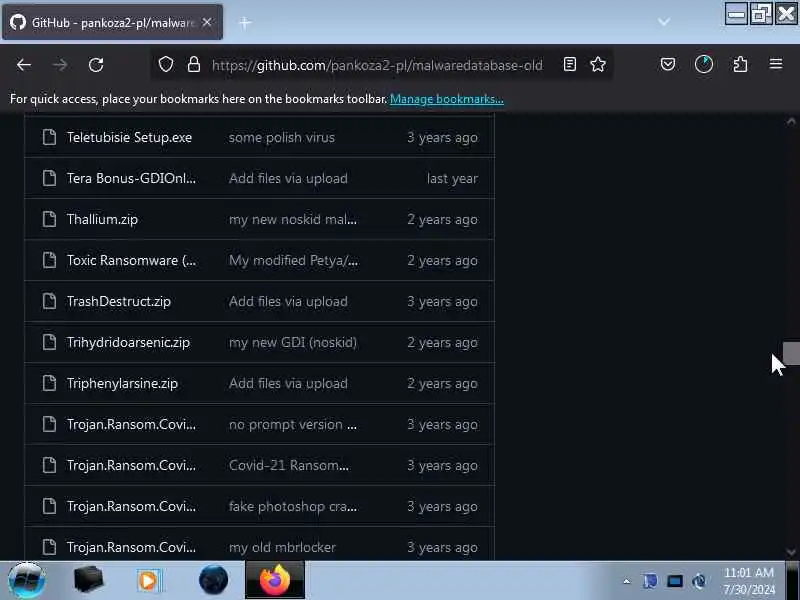Click '2 years ago' next to Thallium.zip
This screenshot has height=600, width=800.
click(442, 219)
